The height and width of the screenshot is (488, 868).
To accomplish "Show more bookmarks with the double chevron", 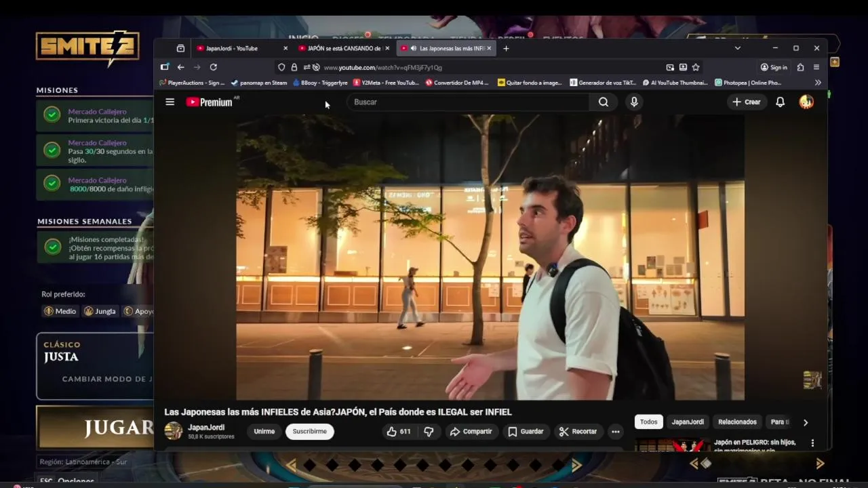I will (x=818, y=83).
